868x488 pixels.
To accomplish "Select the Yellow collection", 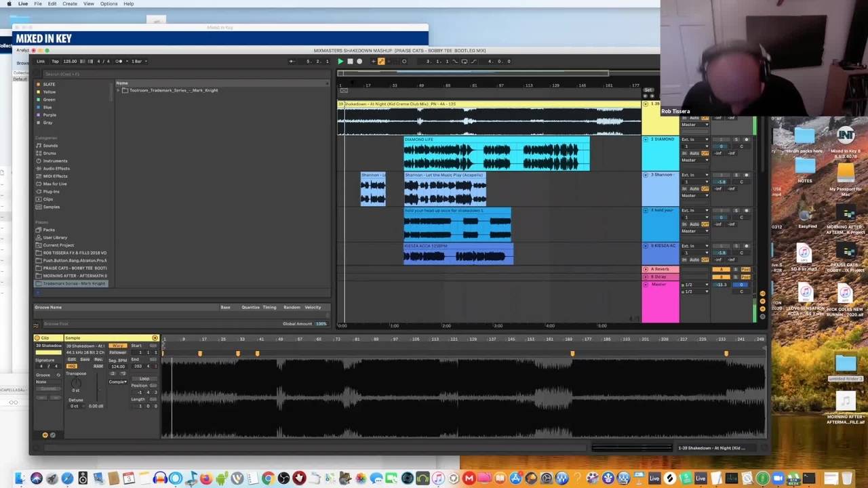I will (x=50, y=91).
